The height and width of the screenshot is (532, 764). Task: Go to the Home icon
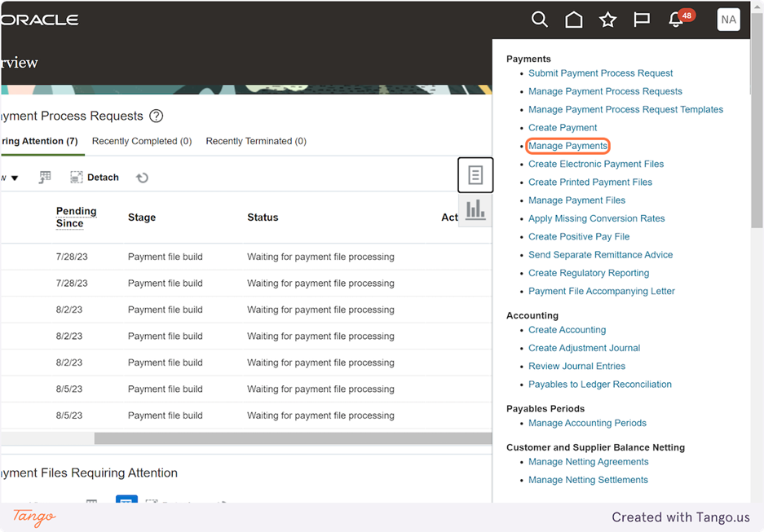(573, 20)
